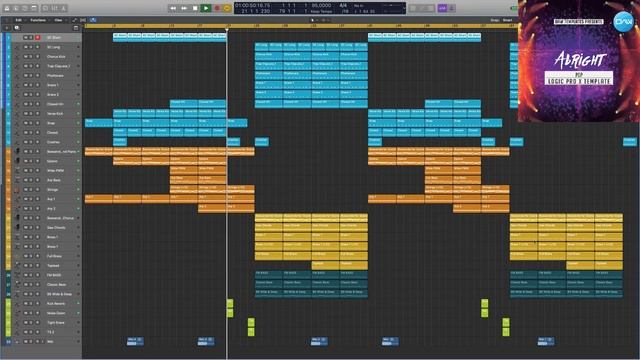Open the Mixer from the control bar

[x=54, y=8]
